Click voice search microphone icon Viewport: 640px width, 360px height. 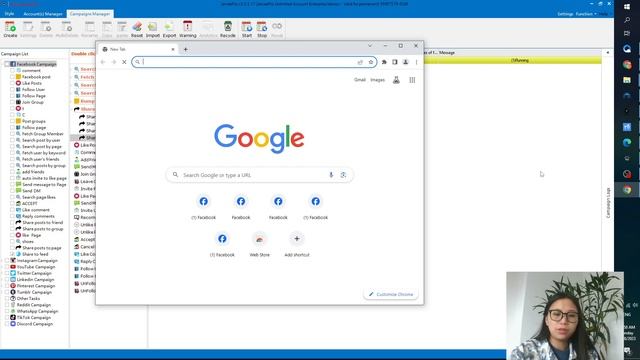click(331, 175)
